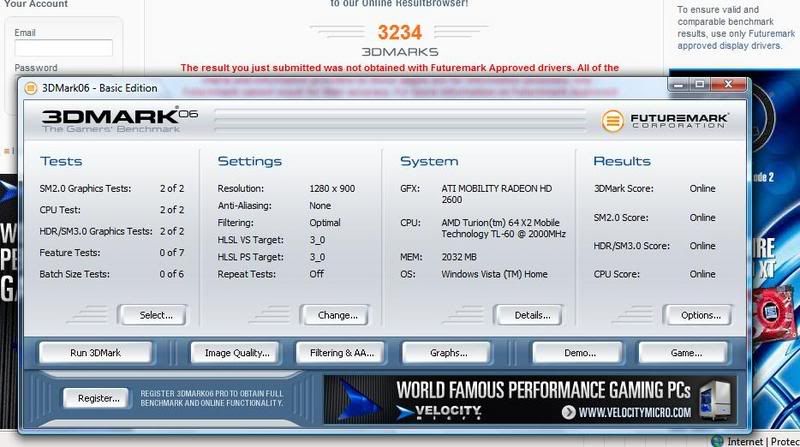The height and width of the screenshot is (447, 800).
Task: Click the Filtering Optimal value
Action: (324, 222)
